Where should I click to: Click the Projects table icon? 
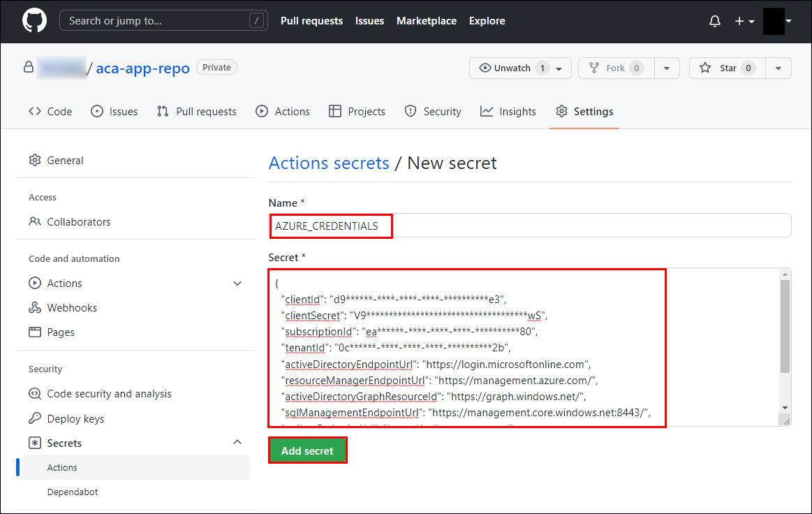pyautogui.click(x=335, y=112)
